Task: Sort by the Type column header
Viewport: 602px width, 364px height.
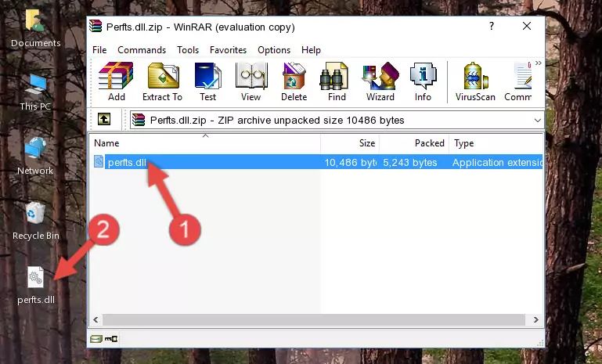Action: pos(496,143)
